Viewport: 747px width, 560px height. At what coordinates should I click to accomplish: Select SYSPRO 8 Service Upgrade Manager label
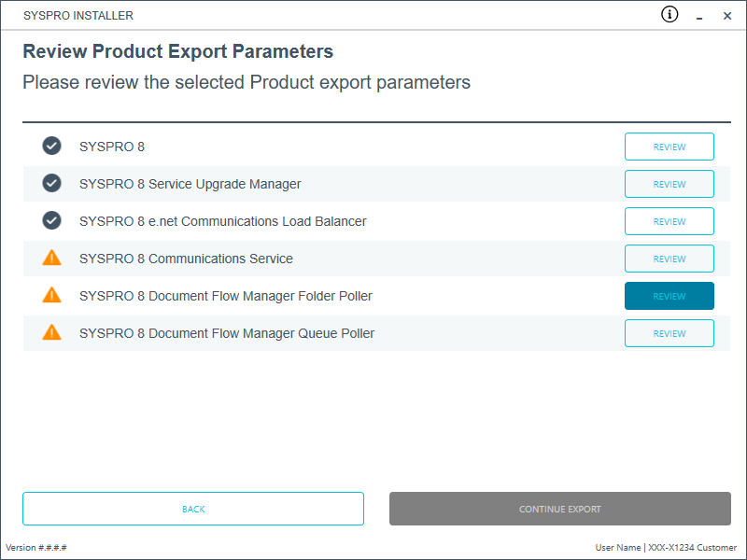[190, 184]
